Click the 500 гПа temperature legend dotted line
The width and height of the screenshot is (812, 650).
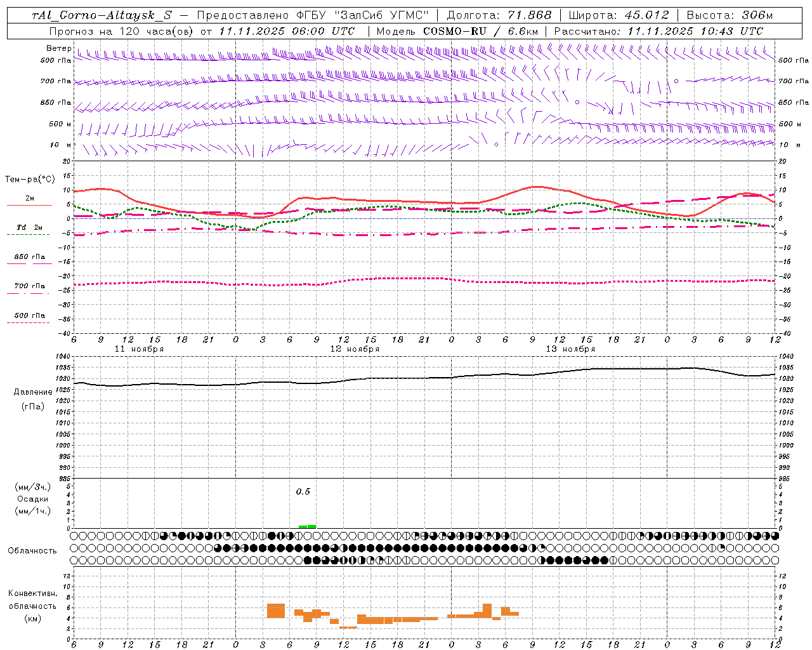click(x=28, y=322)
